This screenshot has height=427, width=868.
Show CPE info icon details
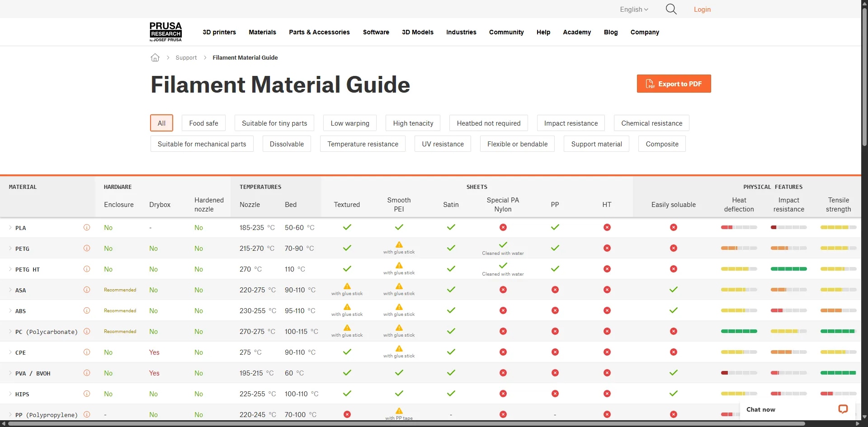coord(87,352)
